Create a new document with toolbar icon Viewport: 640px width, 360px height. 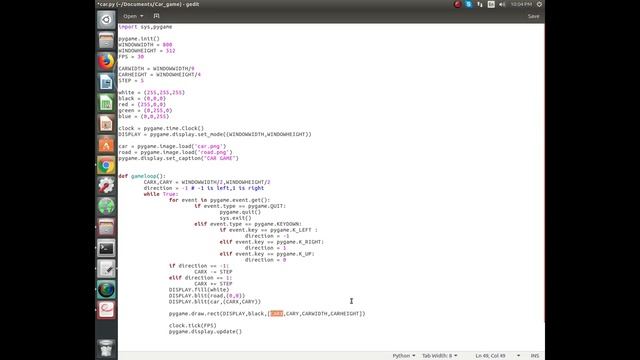point(156,16)
